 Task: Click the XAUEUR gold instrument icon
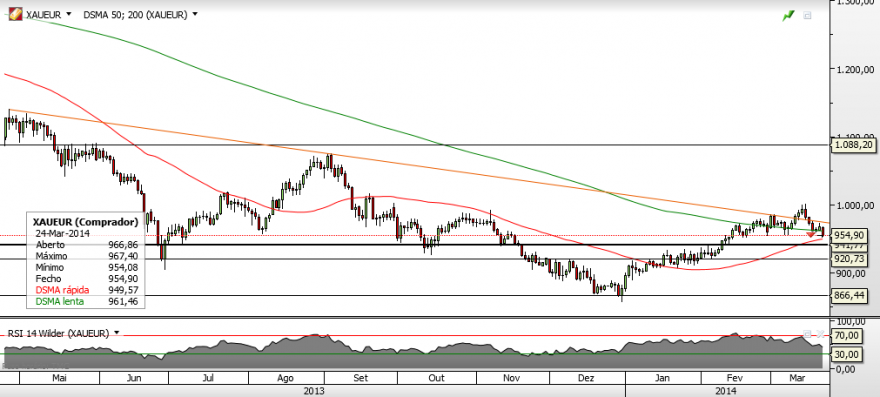pos(15,14)
